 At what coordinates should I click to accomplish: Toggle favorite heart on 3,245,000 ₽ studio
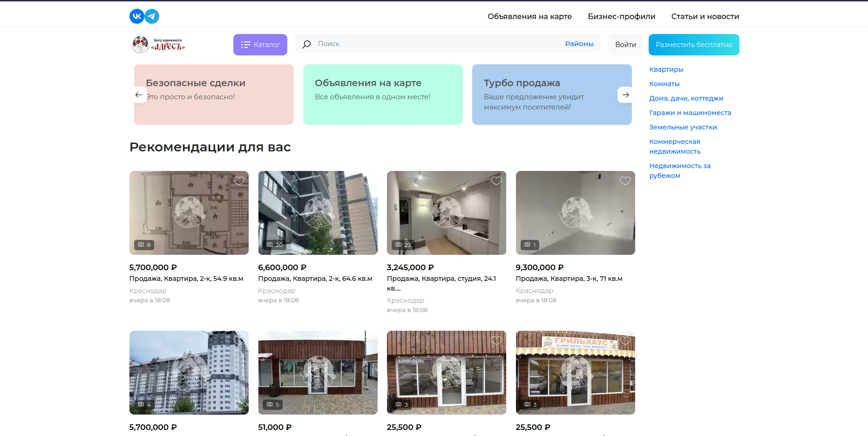(x=496, y=181)
